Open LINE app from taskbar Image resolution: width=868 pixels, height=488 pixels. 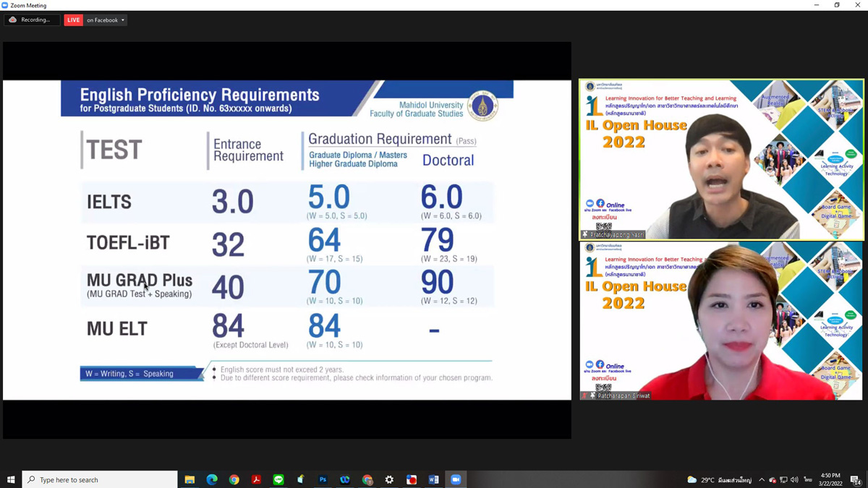pos(278,480)
